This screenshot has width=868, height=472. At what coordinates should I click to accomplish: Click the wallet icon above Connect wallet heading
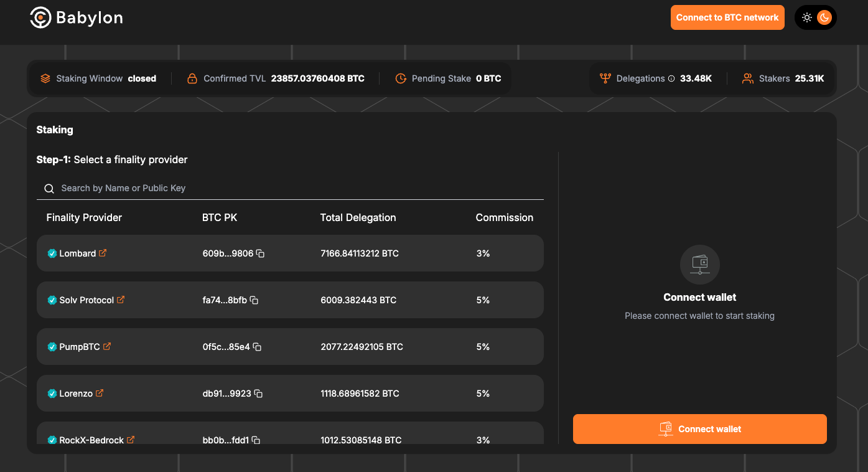[x=700, y=265]
